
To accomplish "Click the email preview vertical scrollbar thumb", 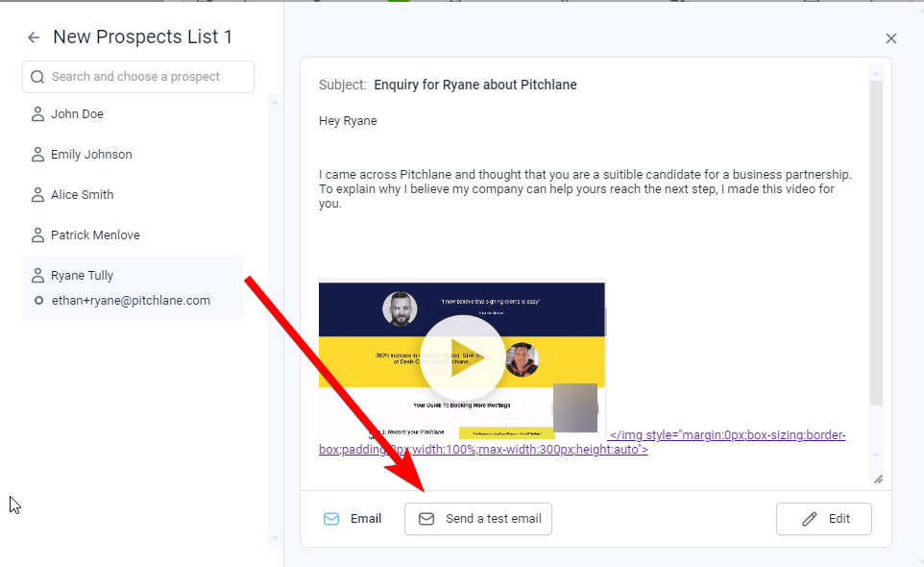I will click(876, 243).
